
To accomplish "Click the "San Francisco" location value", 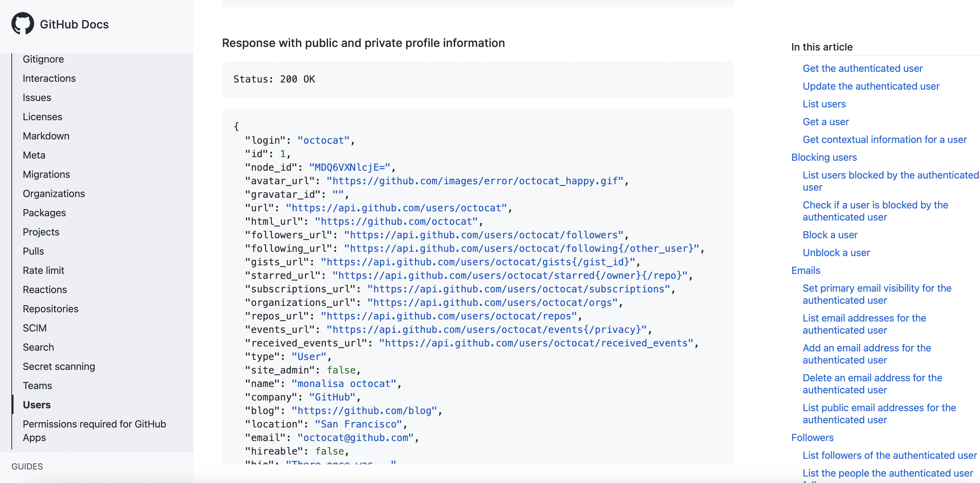I will [x=358, y=424].
